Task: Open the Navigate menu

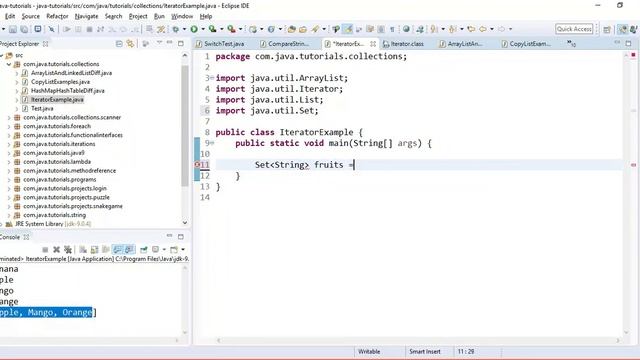Action: [x=86, y=16]
